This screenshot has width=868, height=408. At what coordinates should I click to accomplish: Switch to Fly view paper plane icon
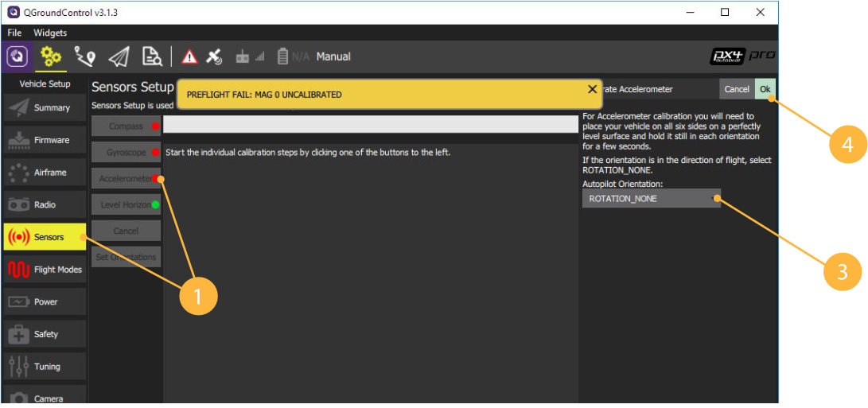(x=119, y=57)
